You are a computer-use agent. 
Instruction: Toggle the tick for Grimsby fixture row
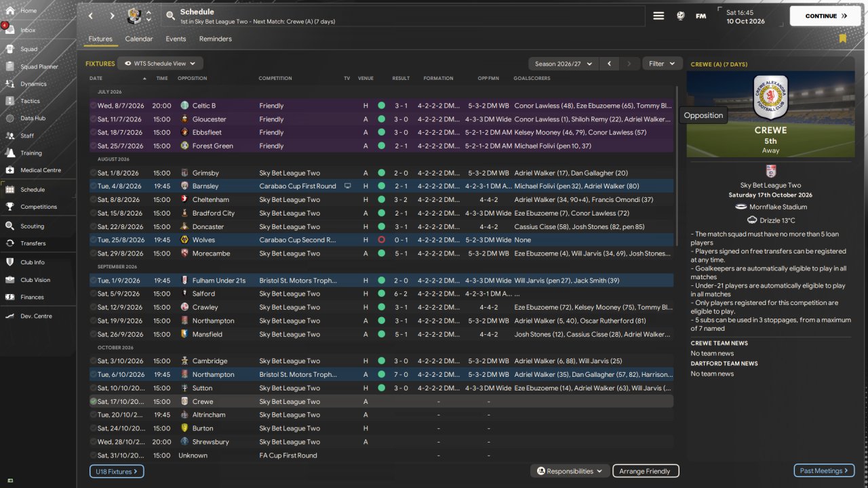(94, 173)
